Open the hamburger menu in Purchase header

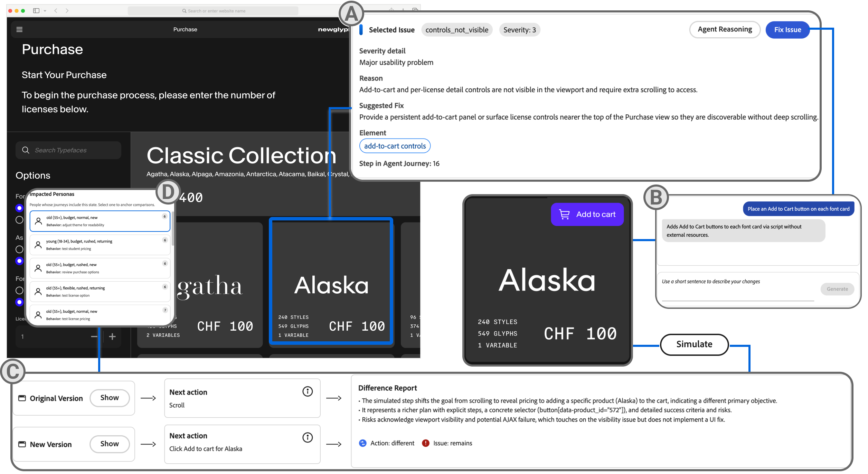point(19,29)
